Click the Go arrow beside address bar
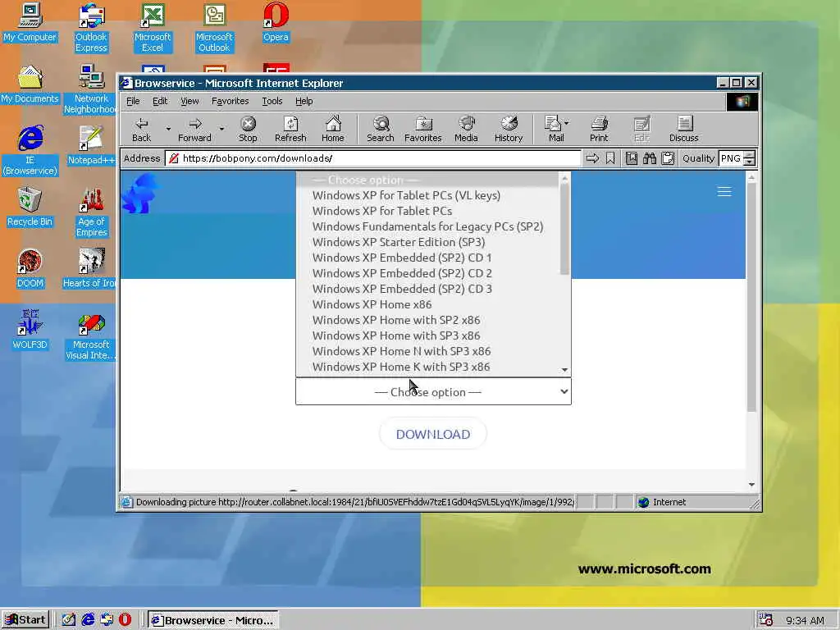Screen dimensions: 840x630 [x=592, y=158]
